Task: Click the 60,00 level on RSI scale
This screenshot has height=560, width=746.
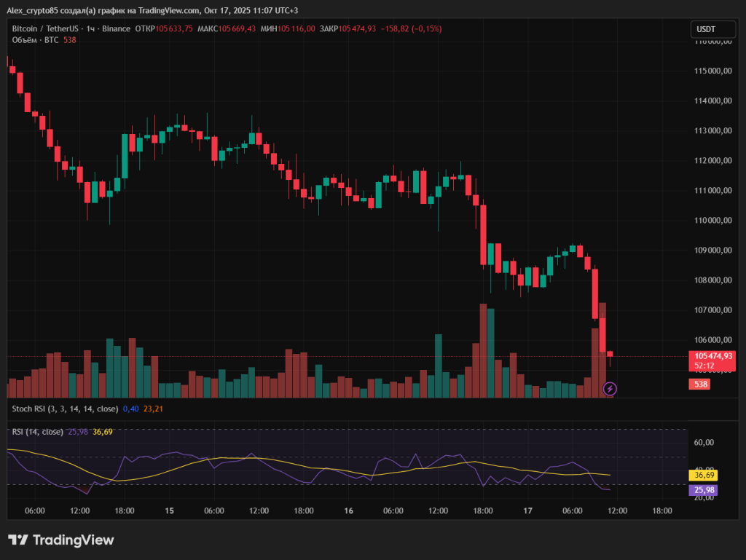Action: tap(703, 442)
